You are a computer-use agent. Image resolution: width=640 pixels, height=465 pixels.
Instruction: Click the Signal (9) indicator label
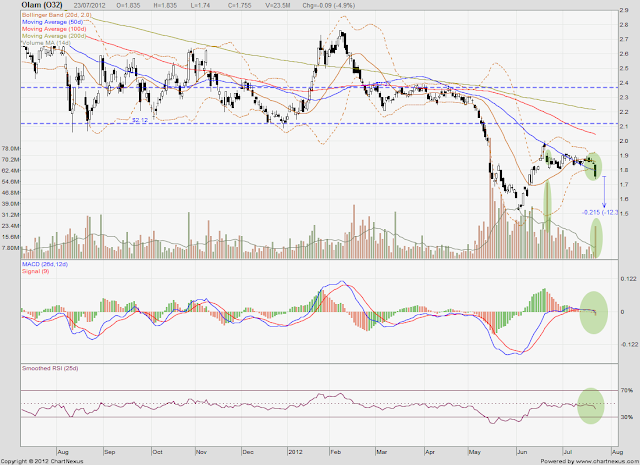(x=36, y=271)
